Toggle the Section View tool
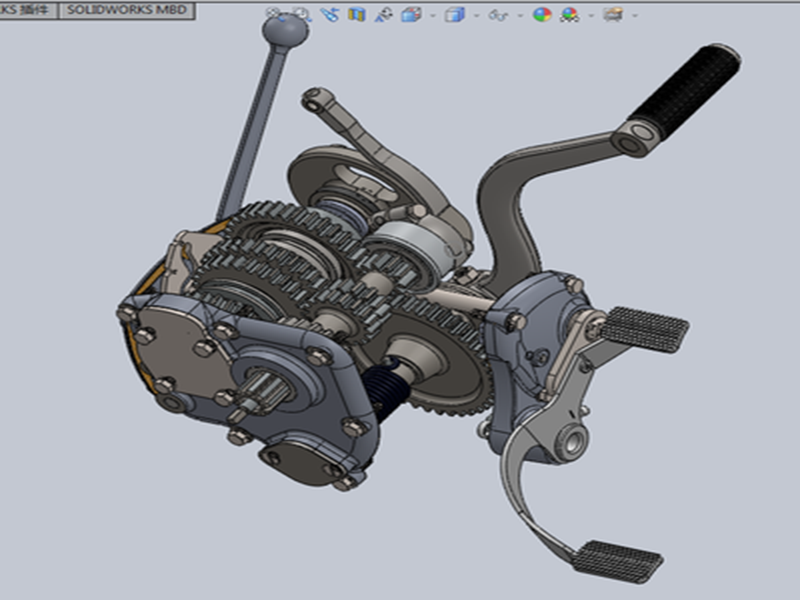This screenshot has width=800, height=600. tap(356, 15)
